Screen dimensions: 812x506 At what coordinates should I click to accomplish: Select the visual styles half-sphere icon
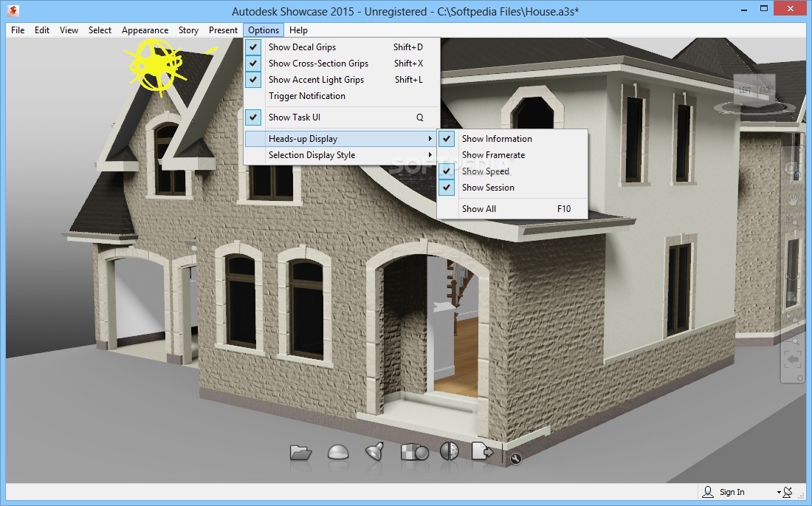pyautogui.click(x=449, y=451)
